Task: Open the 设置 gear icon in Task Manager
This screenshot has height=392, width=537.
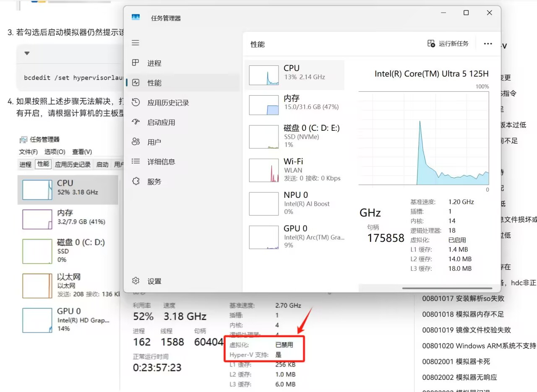Action: pos(135,281)
